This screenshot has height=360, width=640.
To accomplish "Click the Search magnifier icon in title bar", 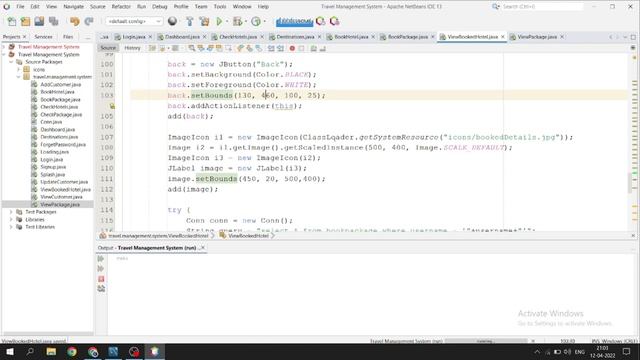I will click(x=496, y=7).
